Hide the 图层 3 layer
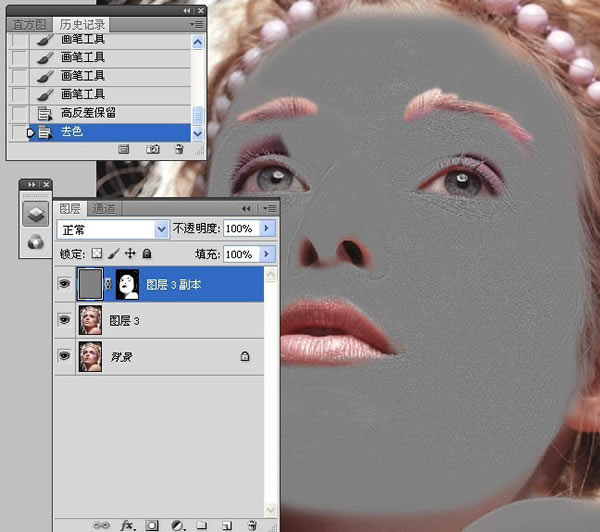This screenshot has width=600, height=532. pos(64,320)
